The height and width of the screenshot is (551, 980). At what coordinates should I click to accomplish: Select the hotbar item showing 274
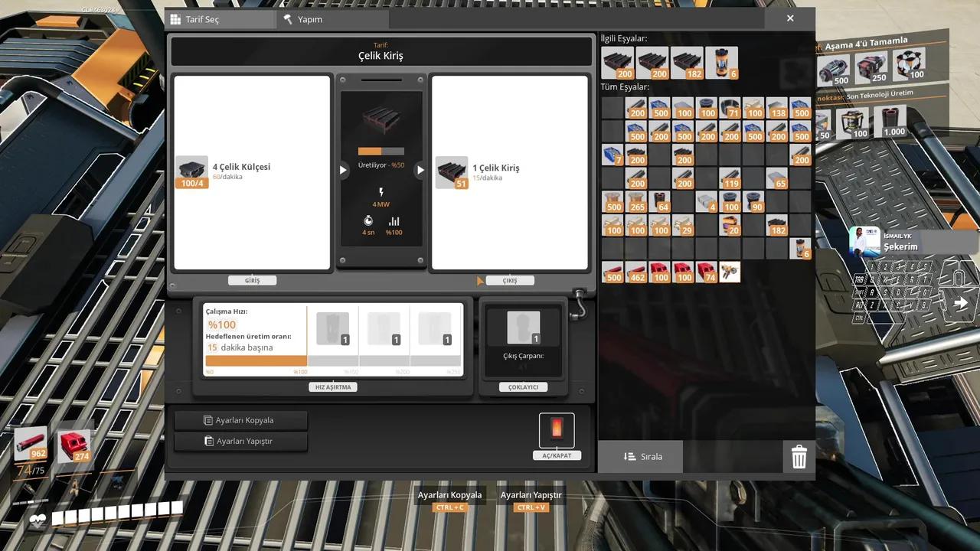tap(73, 445)
